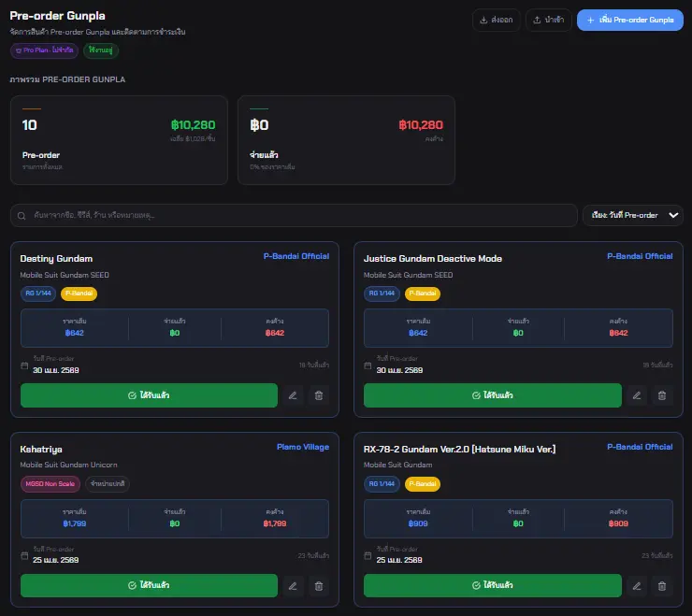Open the pre-order date sort dropdown

633,215
